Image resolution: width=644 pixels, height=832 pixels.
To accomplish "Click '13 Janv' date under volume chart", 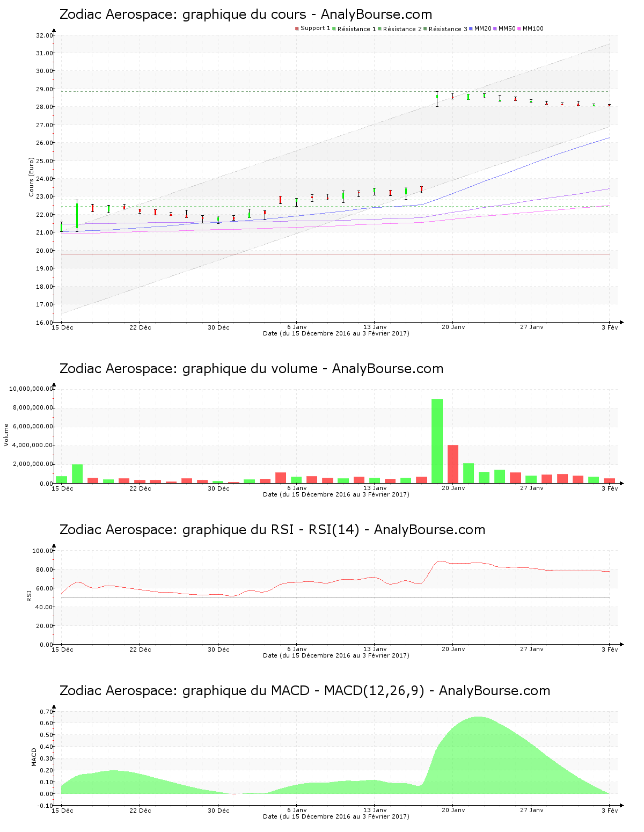I will (375, 488).
